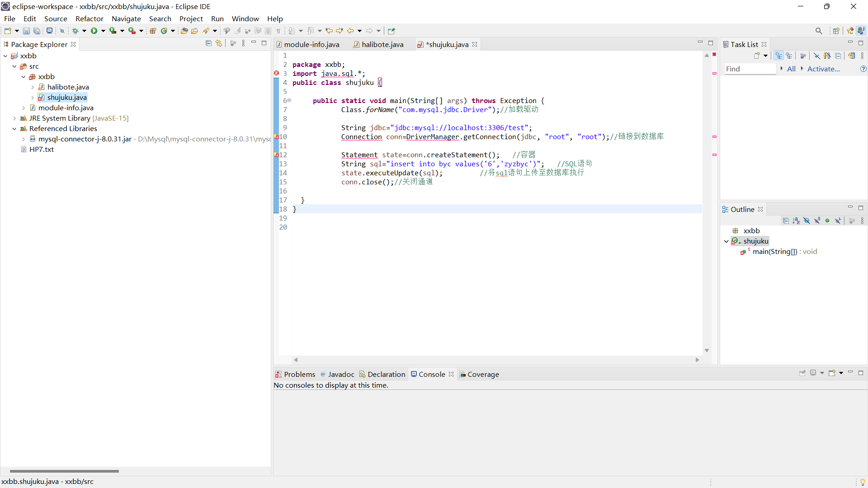
Task: Click the Run (green play) button
Action: click(94, 31)
